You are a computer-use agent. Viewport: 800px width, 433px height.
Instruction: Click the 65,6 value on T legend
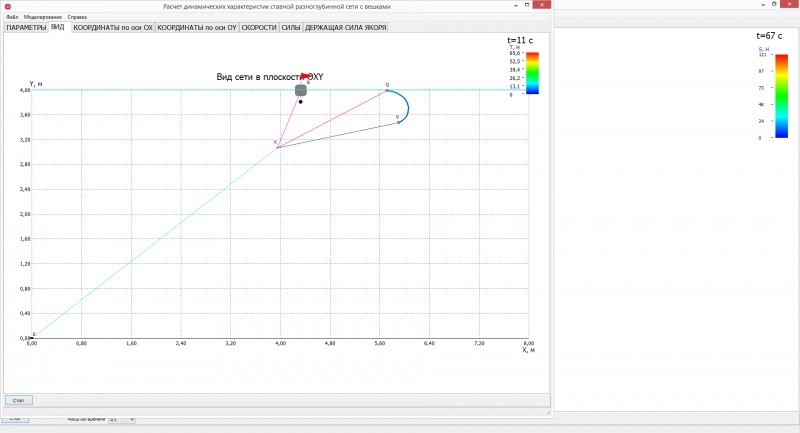[x=514, y=53]
